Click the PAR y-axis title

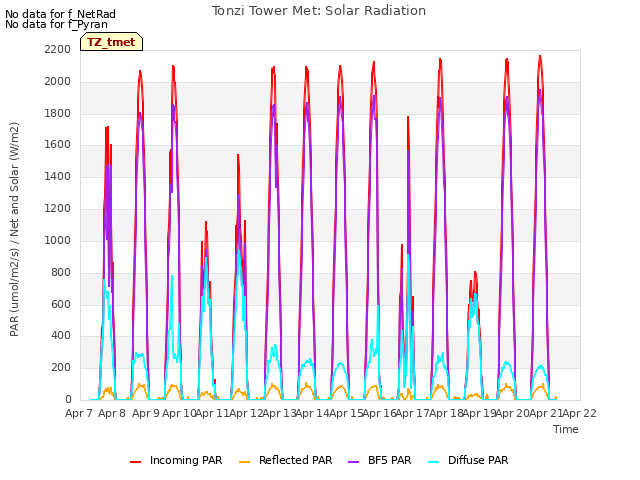(x=14, y=229)
